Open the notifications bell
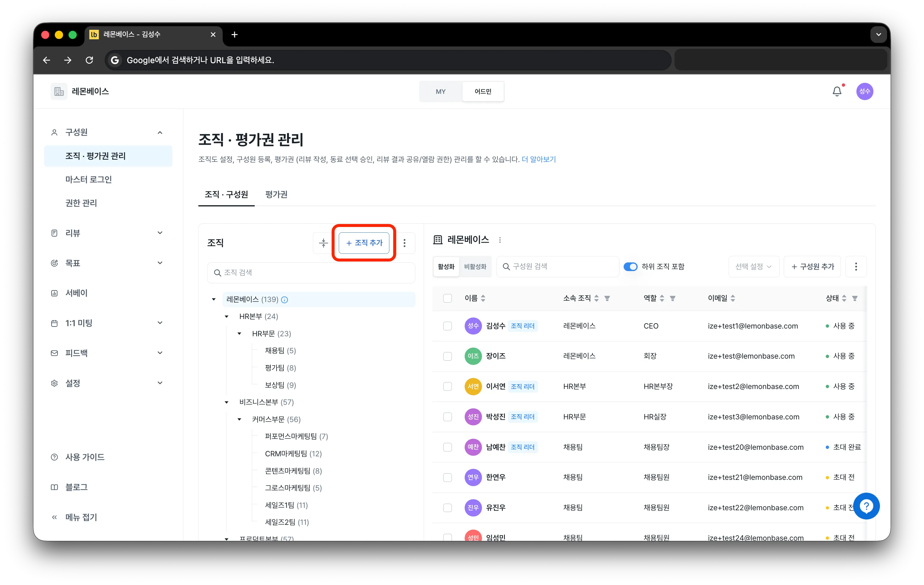 pos(837,91)
